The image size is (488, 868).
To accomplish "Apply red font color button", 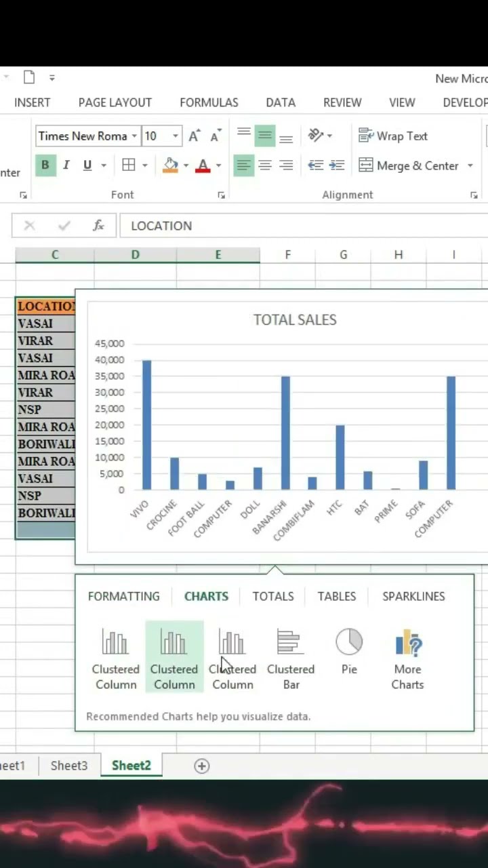I will click(x=203, y=165).
